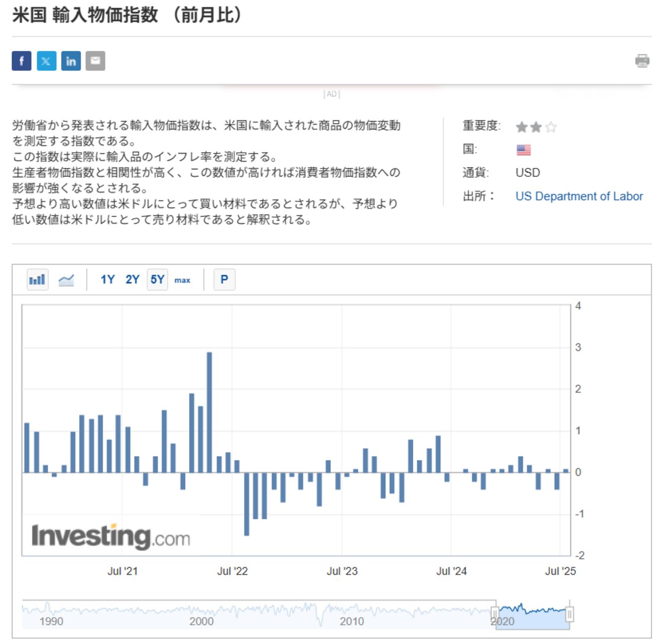655x644 pixels.
Task: Click the Investing.com chart watermark logo
Action: click(x=111, y=536)
